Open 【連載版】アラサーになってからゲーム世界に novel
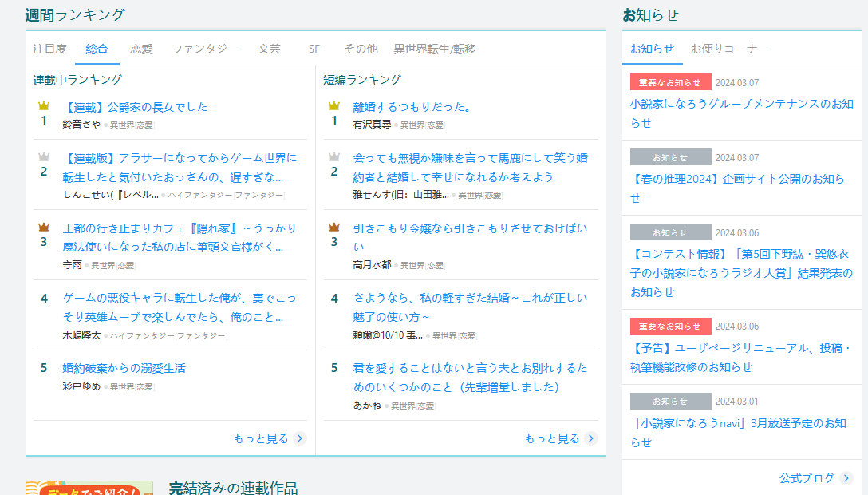The width and height of the screenshot is (868, 495). 180,167
